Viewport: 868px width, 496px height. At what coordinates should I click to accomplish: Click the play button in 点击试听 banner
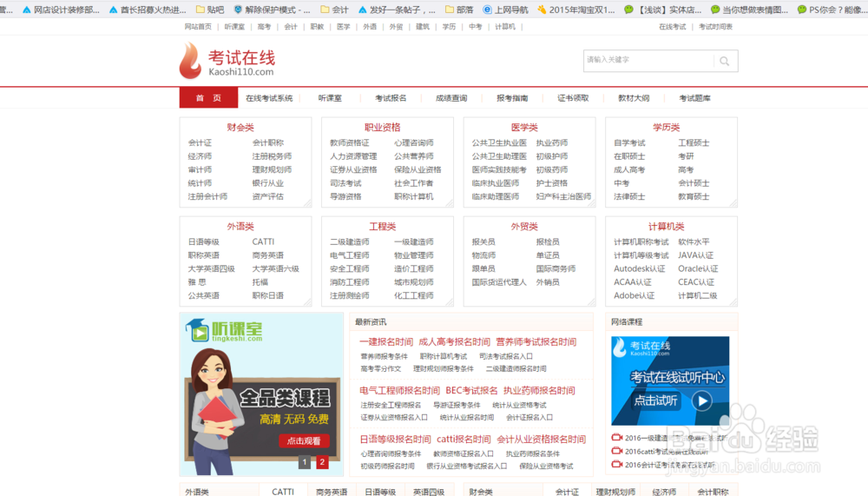(702, 400)
